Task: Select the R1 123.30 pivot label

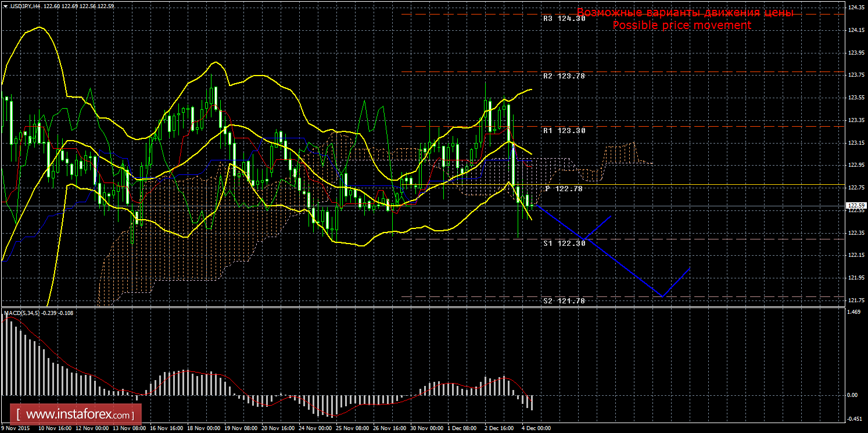Action: [564, 131]
